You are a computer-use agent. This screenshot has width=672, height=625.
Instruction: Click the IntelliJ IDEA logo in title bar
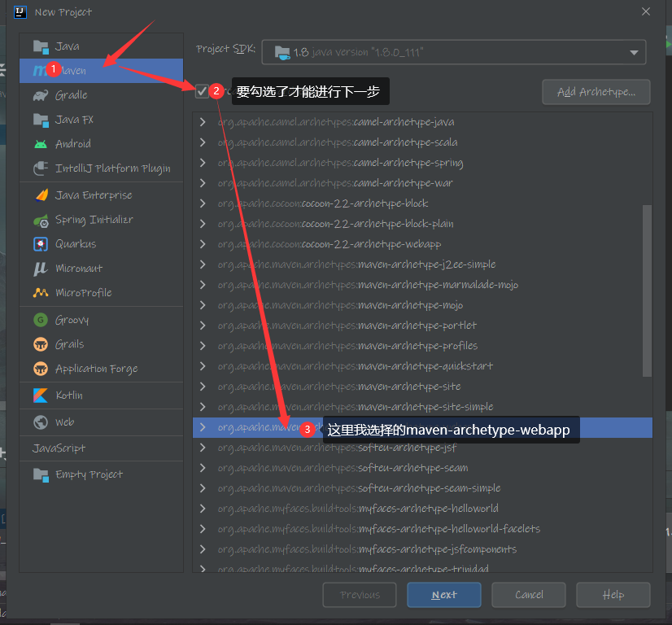[20, 12]
